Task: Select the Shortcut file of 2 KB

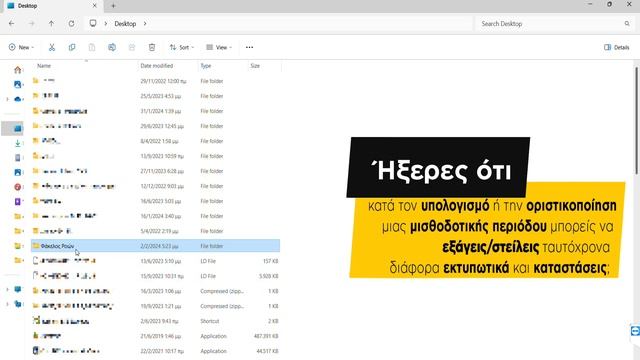Action: pos(156,321)
